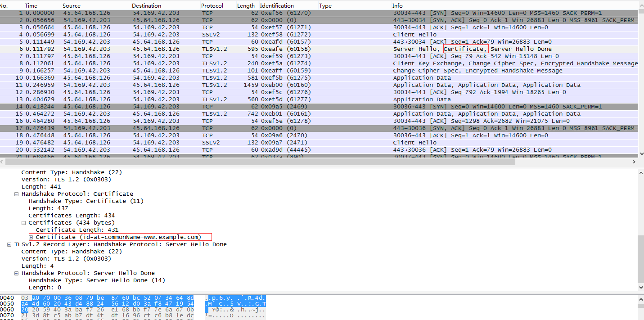The width and height of the screenshot is (644, 320).
Task: Select packet 19 SSLv2 Client Hello
Action: click(x=319, y=143)
